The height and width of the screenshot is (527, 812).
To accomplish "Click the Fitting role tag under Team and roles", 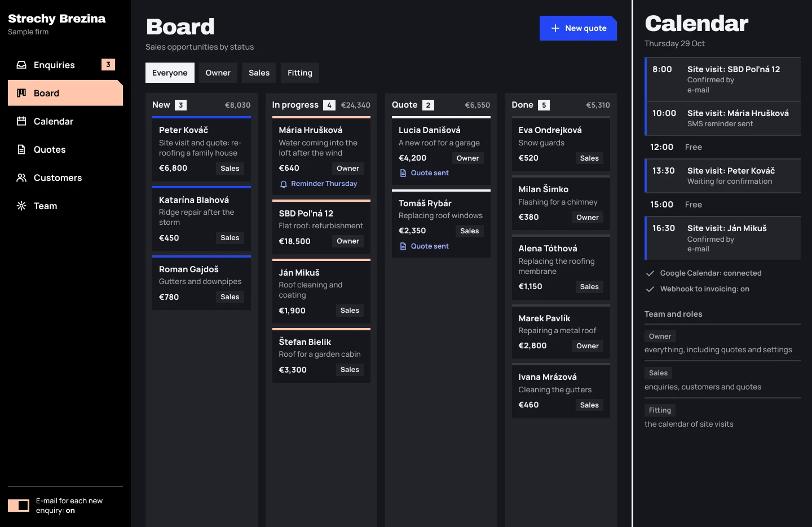I will click(660, 410).
